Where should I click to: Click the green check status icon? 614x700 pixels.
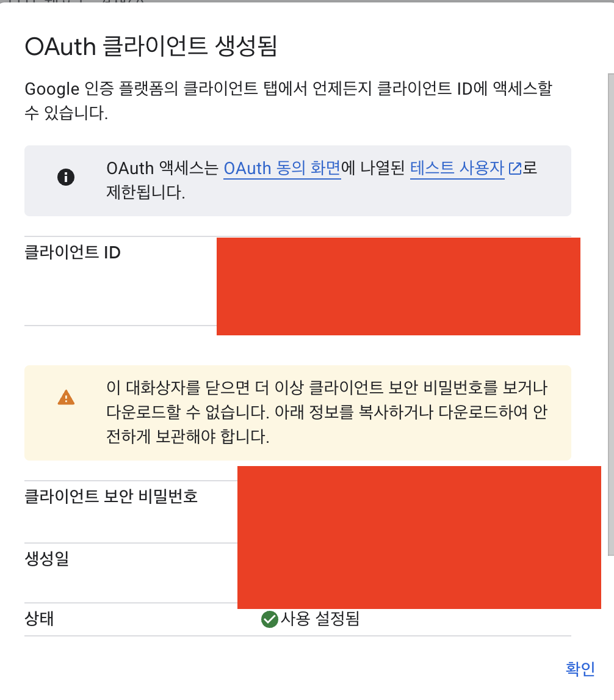tap(269, 619)
